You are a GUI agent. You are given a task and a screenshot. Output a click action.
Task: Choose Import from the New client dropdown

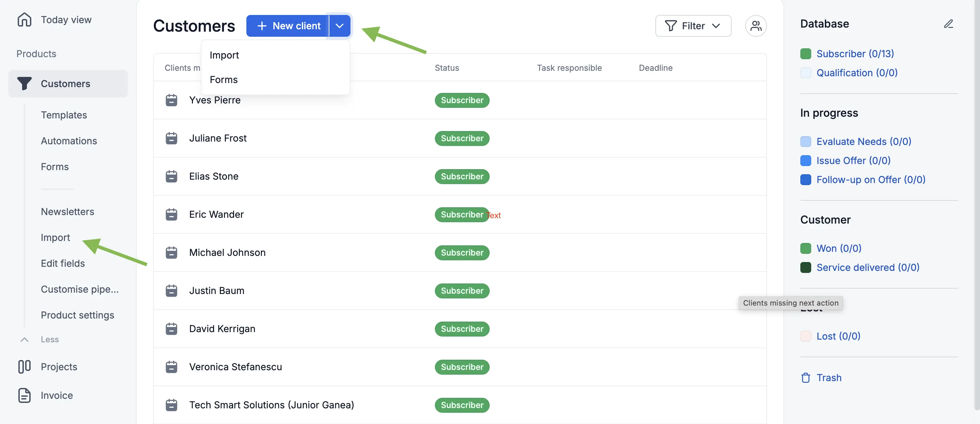275,55
